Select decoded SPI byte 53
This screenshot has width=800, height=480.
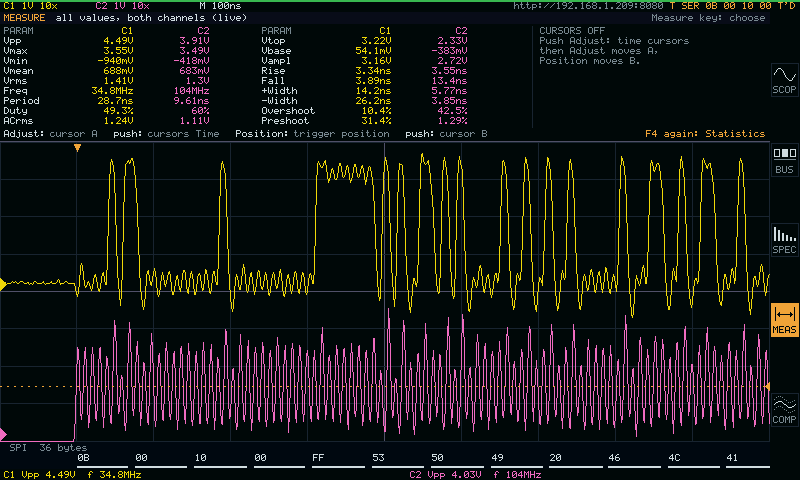click(378, 458)
